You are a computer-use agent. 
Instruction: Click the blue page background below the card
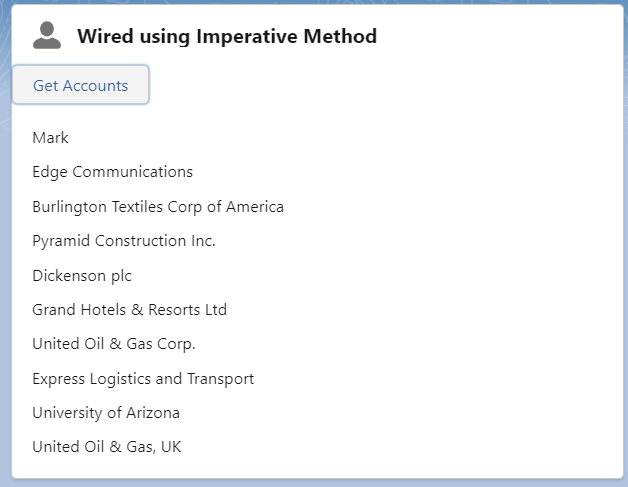point(314,483)
